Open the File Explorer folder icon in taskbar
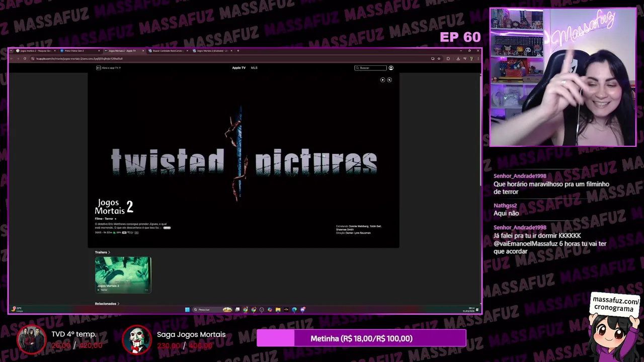 [278, 310]
